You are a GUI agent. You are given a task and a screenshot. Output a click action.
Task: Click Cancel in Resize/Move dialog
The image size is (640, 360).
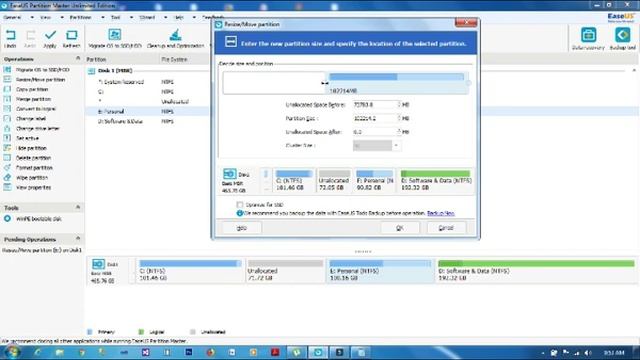coord(446,228)
